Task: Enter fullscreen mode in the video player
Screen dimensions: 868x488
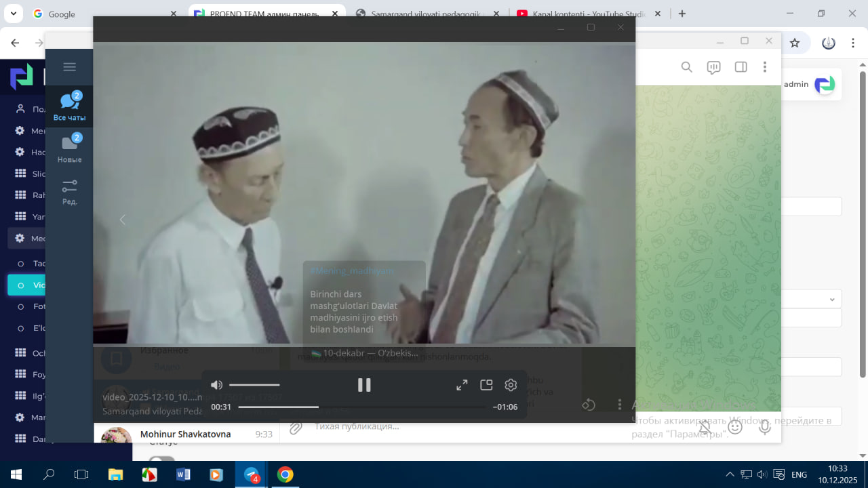Action: 462,385
